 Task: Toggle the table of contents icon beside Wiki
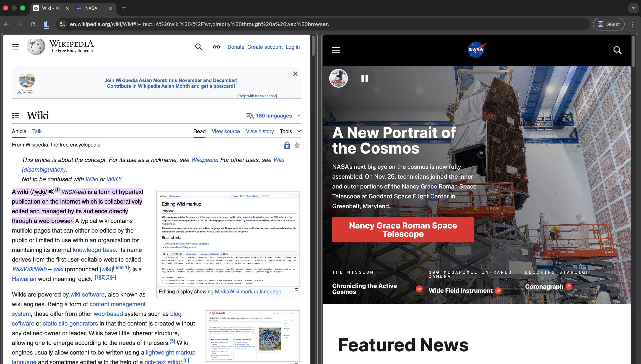(x=15, y=115)
